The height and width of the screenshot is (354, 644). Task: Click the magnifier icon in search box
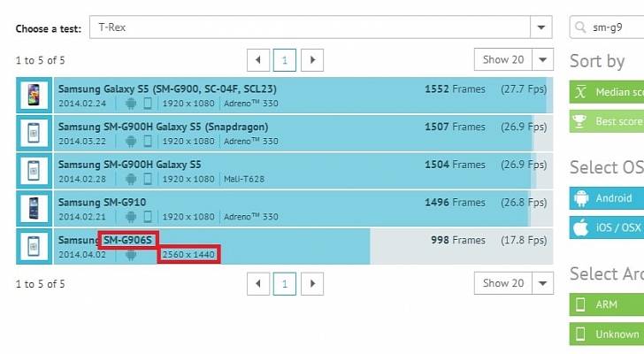tap(582, 28)
